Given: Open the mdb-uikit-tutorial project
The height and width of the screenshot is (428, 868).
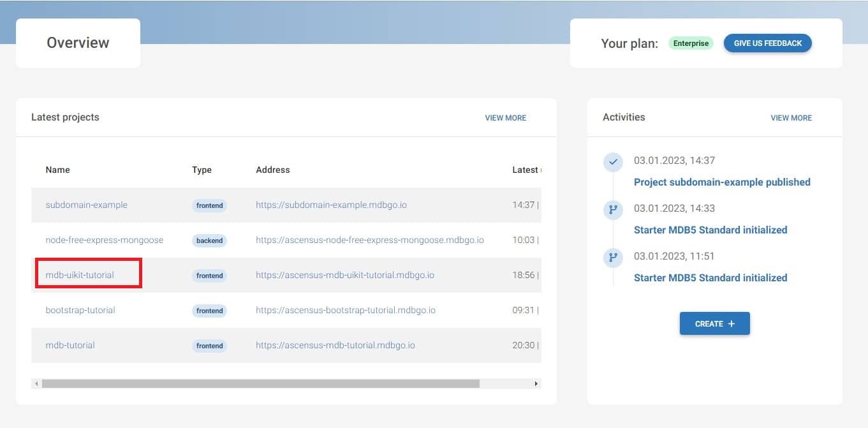Looking at the screenshot, I should tap(80, 275).
